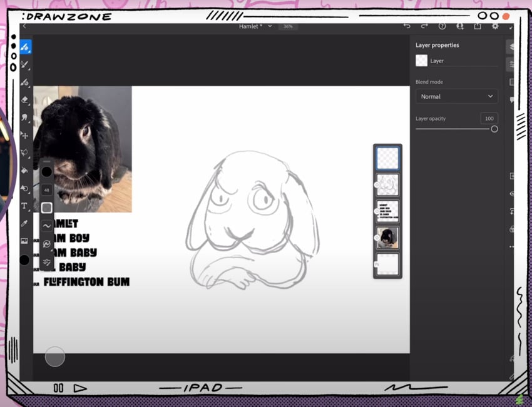This screenshot has height=407, width=532.
Task: Open the Help button
Action: pos(442,26)
